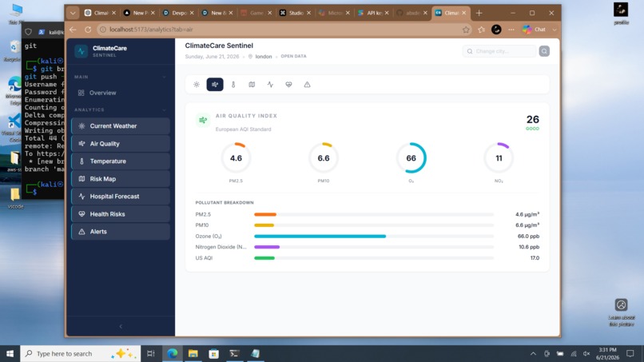Open Copilot Chat button
644x362 pixels.
(x=535, y=30)
